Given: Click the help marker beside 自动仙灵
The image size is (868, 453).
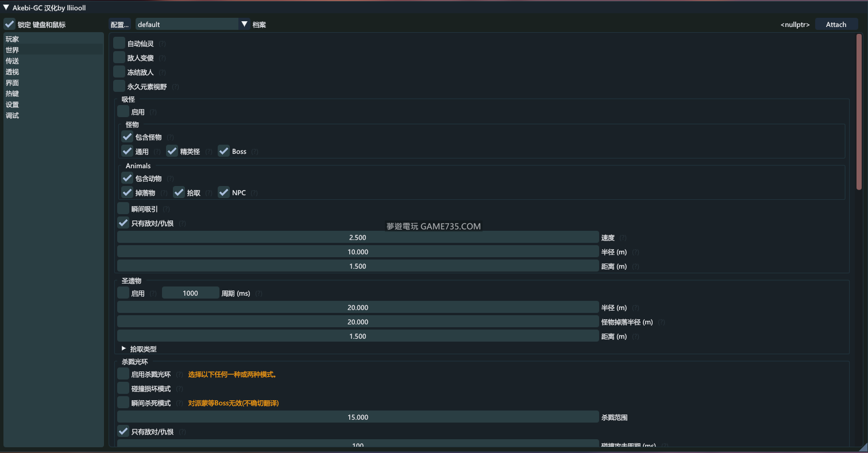Looking at the screenshot, I should 162,44.
